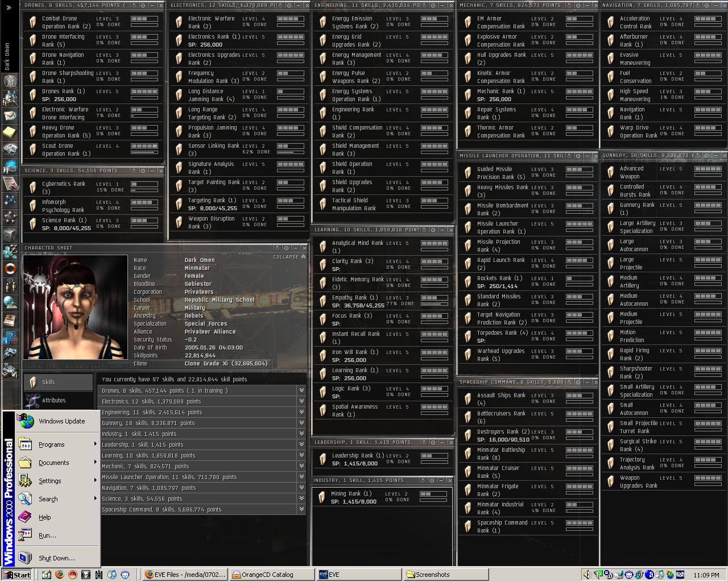The width and height of the screenshot is (728, 582).
Task: Open the Programs submenu in Start menu
Action: [57, 444]
